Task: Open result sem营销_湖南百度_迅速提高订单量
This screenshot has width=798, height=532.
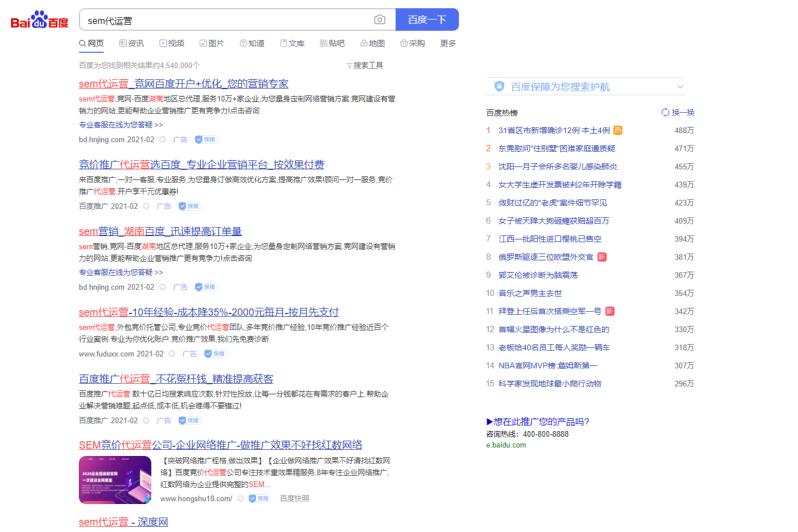Action: click(160, 231)
